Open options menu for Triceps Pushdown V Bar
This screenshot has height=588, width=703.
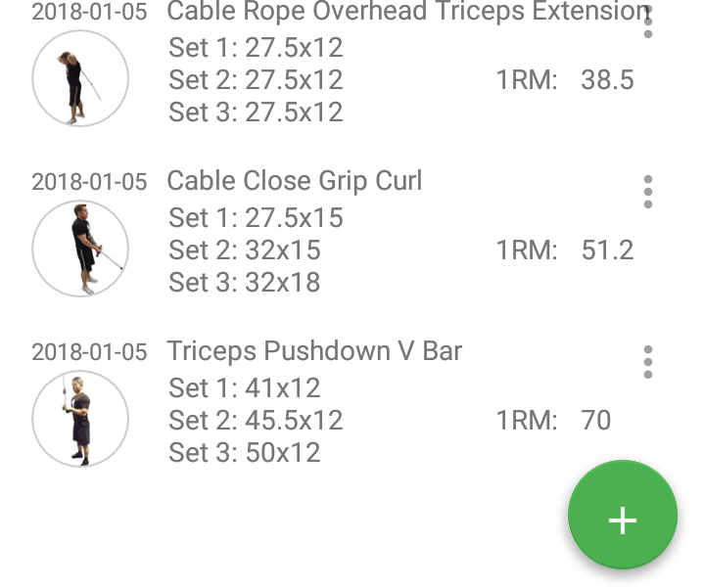(647, 362)
